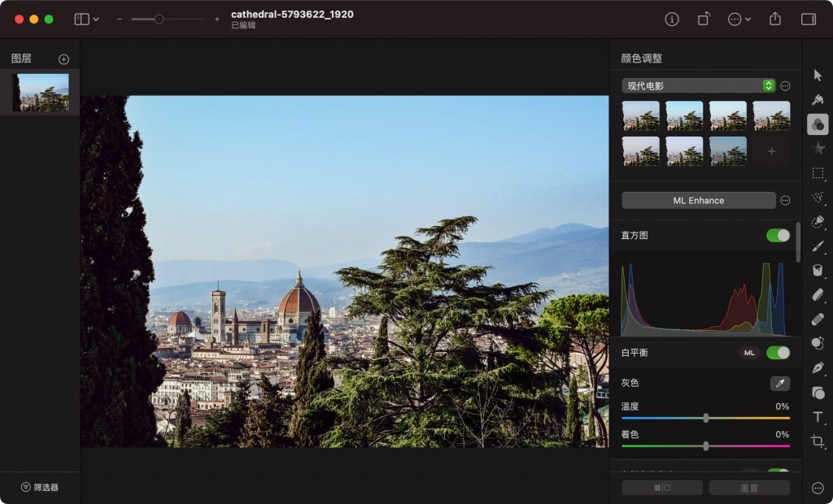The image size is (833, 504).
Task: Open the 筛选器 layer filter
Action: pos(40,487)
